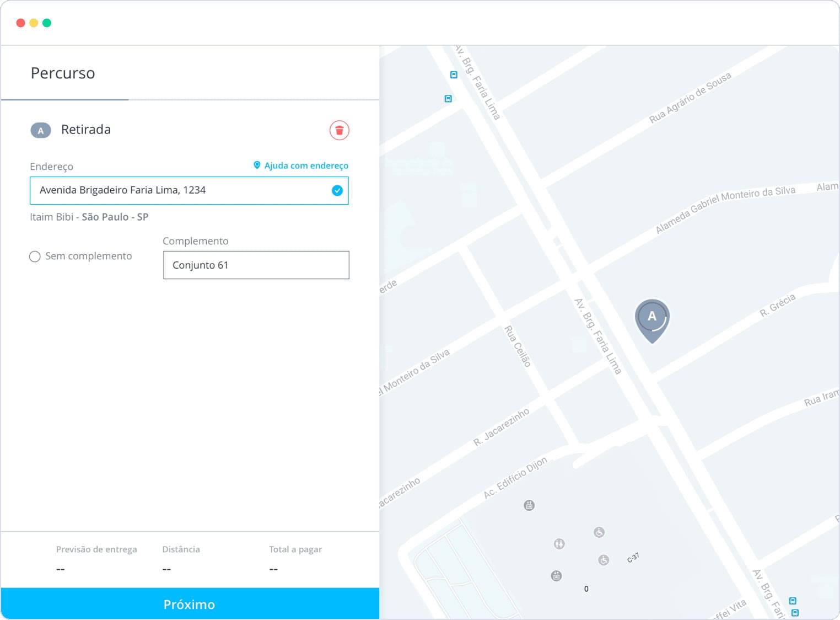
Task: Click into the Complemento text field
Action: pyautogui.click(x=256, y=265)
